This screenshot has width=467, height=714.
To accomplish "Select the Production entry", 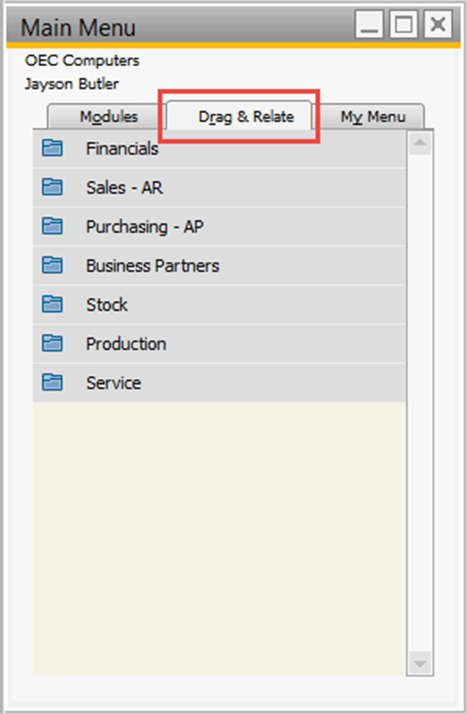I will [219, 344].
